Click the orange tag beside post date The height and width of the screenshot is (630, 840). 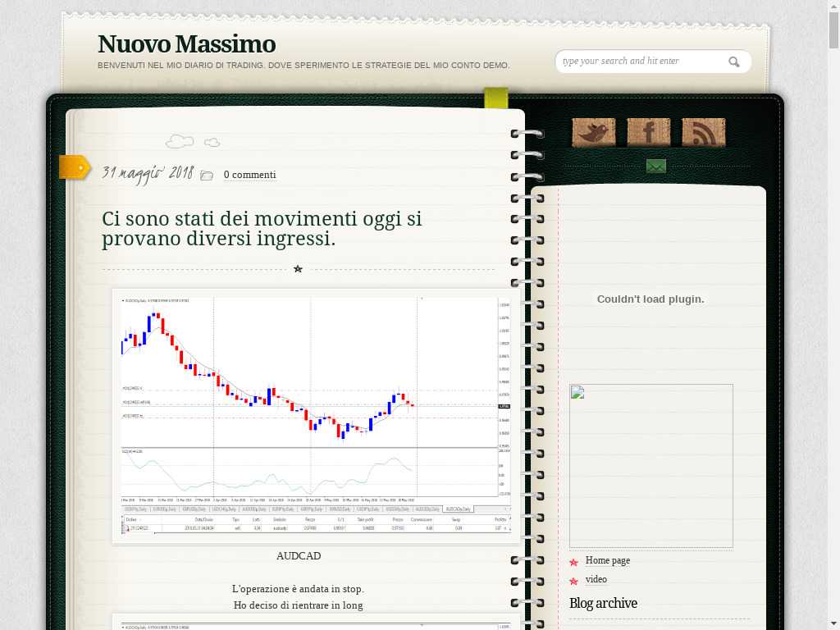coord(74,167)
